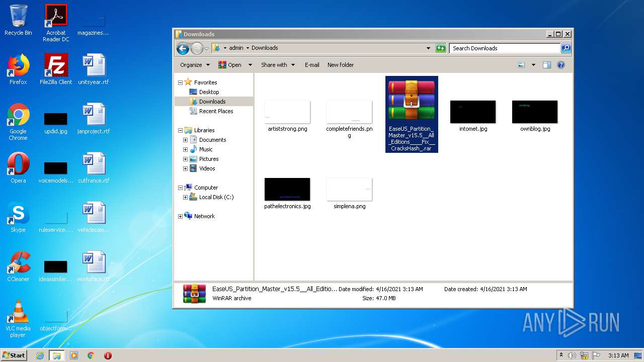
Task: Show the preview pane icon
Action: [x=547, y=65]
